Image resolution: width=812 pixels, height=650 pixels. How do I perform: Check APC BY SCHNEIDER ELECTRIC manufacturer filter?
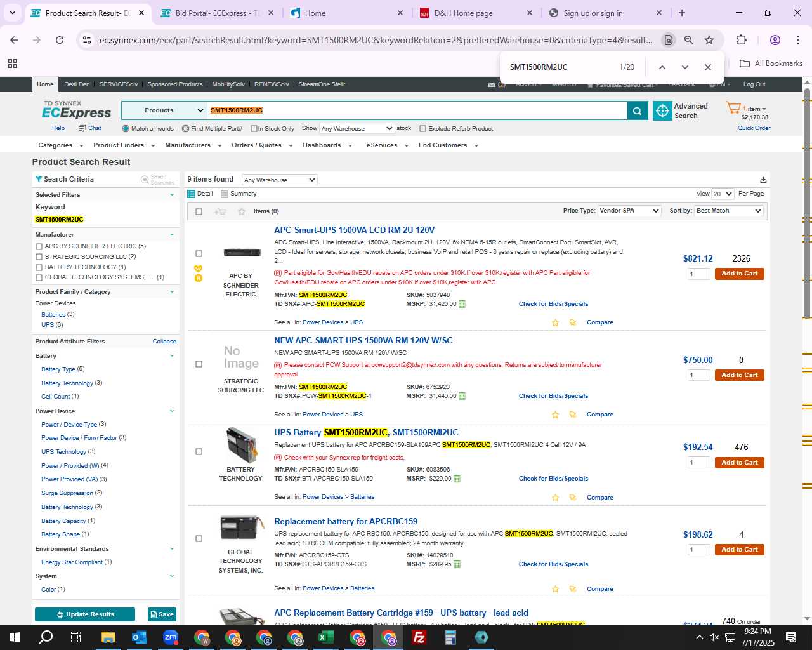(39, 246)
